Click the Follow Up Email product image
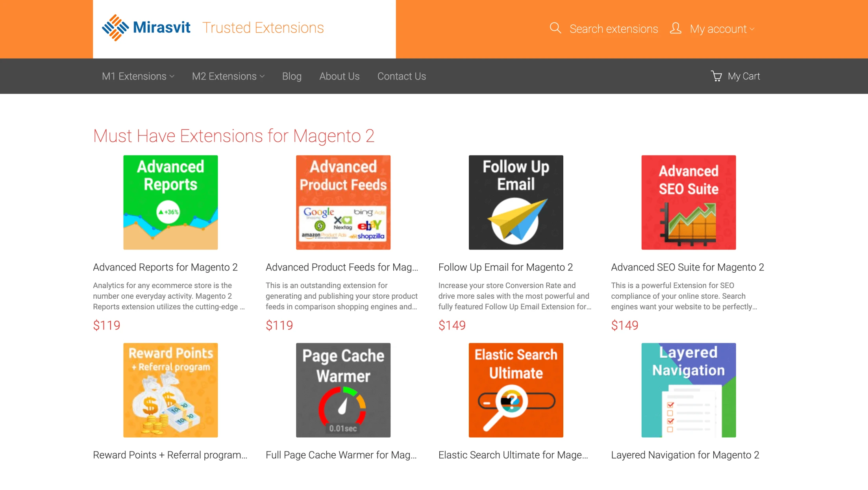Image resolution: width=868 pixels, height=490 pixels. [515, 202]
